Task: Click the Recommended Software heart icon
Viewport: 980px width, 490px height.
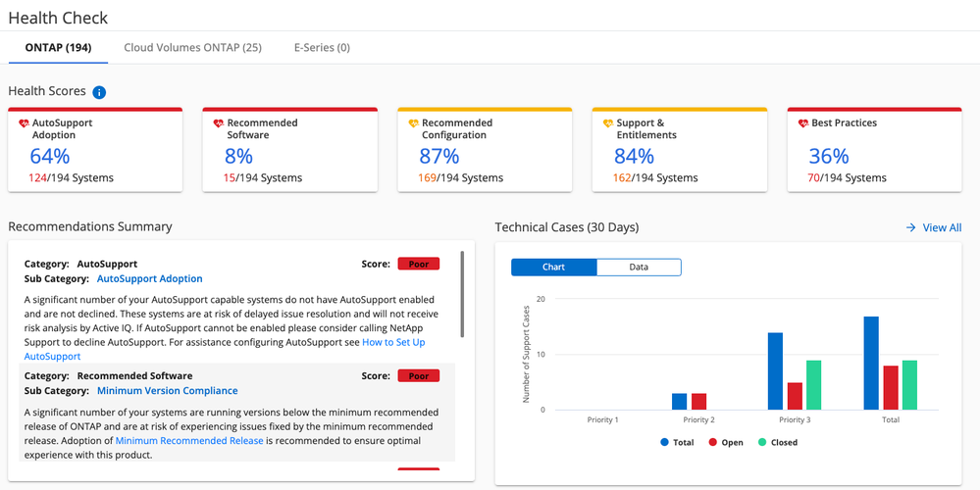Action: (x=219, y=124)
